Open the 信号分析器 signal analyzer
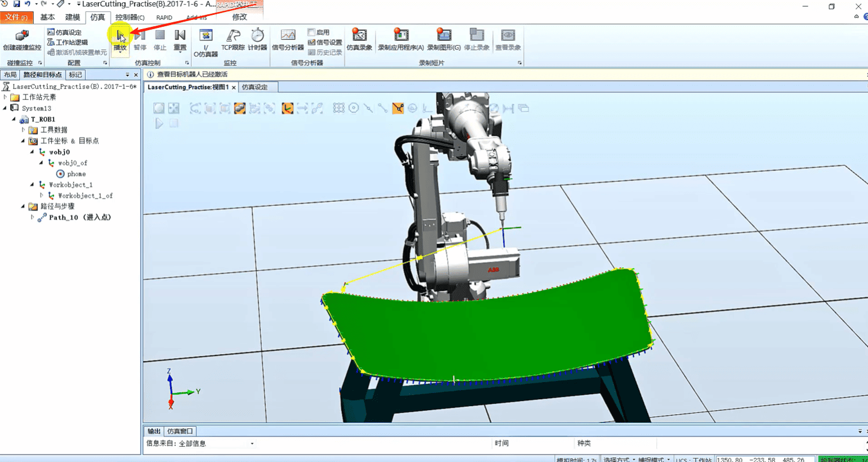 (x=288, y=40)
